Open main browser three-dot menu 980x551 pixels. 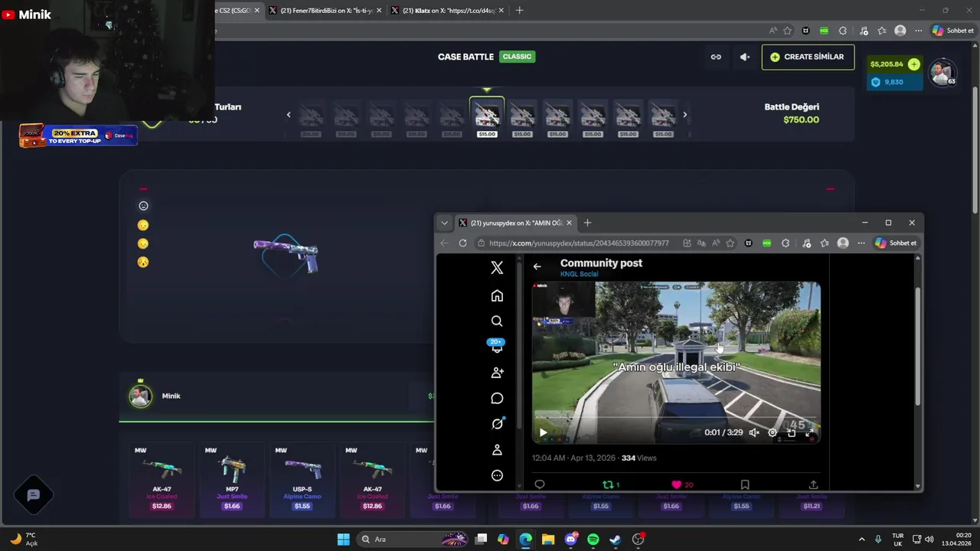coord(918,31)
